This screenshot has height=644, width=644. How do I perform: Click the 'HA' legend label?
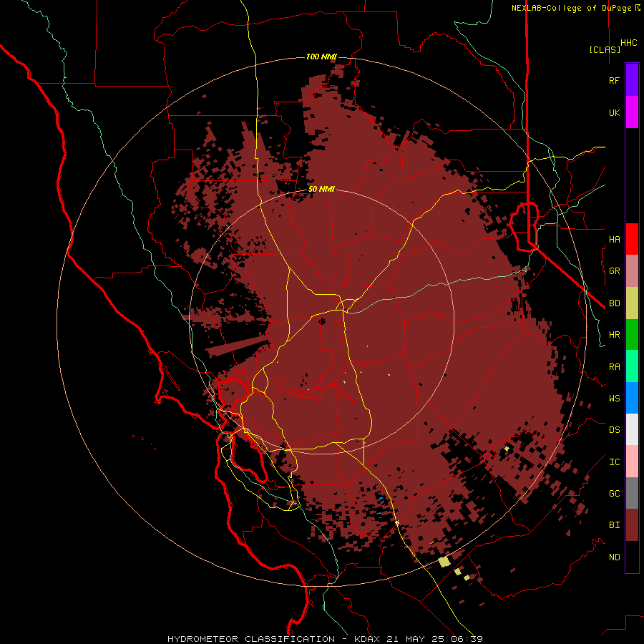(x=614, y=240)
